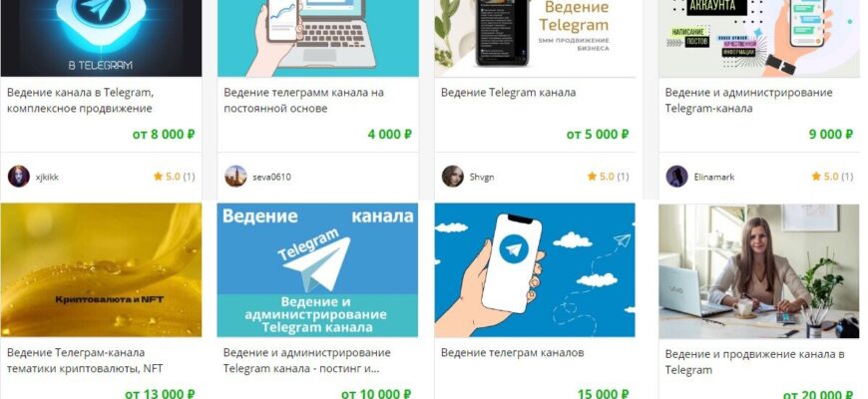Click thumbnail of hand holding phone with clouds

[535, 270]
